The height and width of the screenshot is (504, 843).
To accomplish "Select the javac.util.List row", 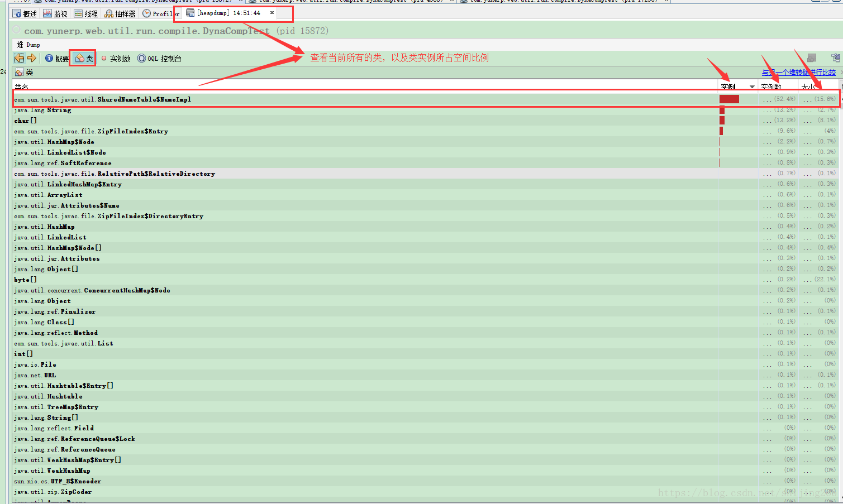I will [x=426, y=343].
